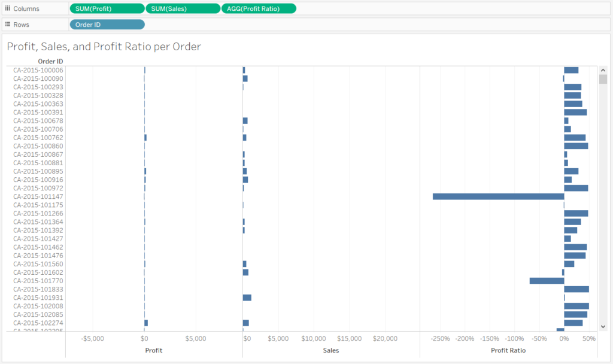The width and height of the screenshot is (613, 364).
Task: Click the Order ID column header
Action: [50, 62]
